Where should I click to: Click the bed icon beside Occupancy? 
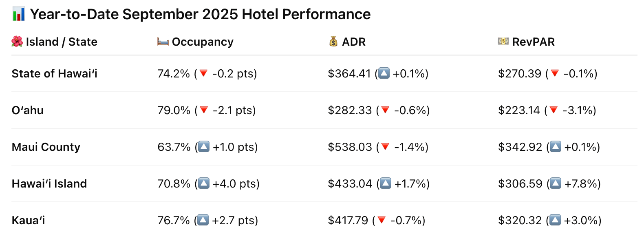[163, 42]
